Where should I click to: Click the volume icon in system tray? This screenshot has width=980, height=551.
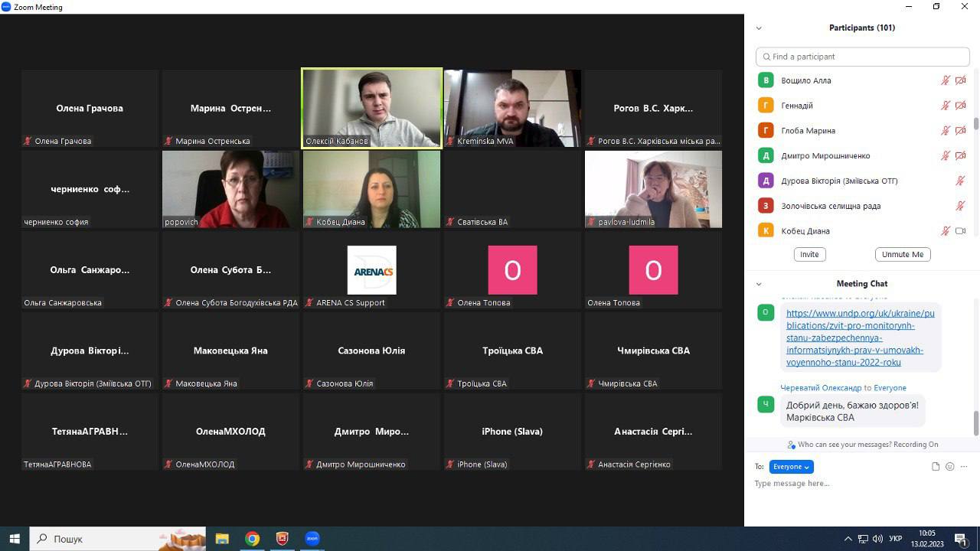[877, 539]
